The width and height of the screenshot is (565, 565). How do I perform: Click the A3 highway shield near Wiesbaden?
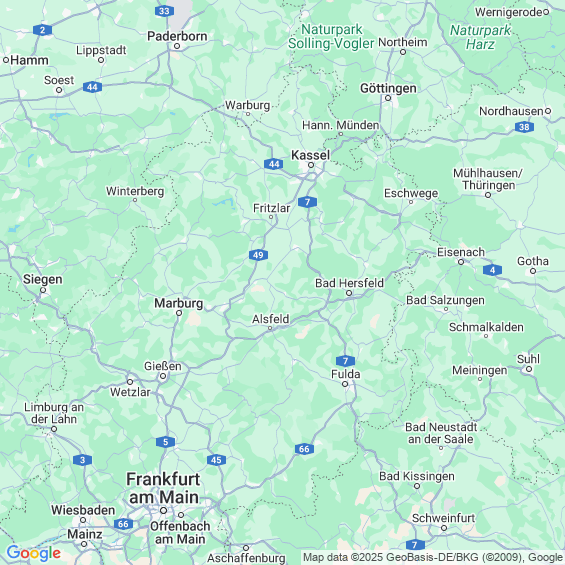click(83, 460)
